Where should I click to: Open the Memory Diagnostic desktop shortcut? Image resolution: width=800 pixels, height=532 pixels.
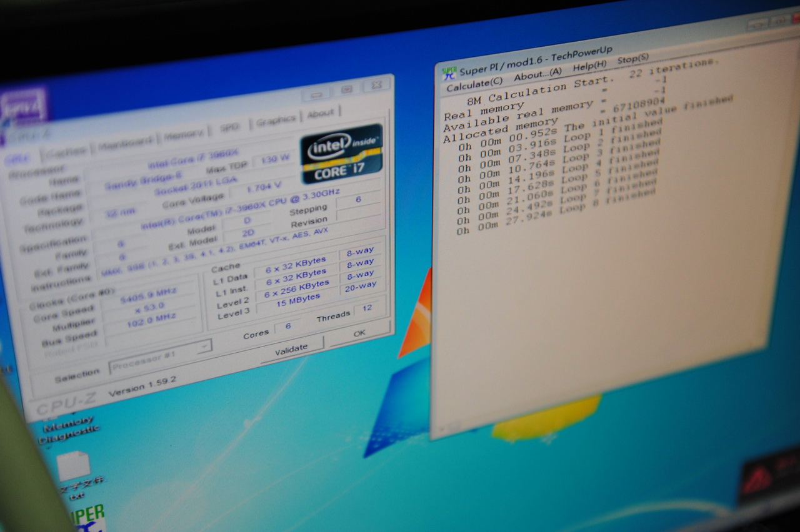(68, 430)
